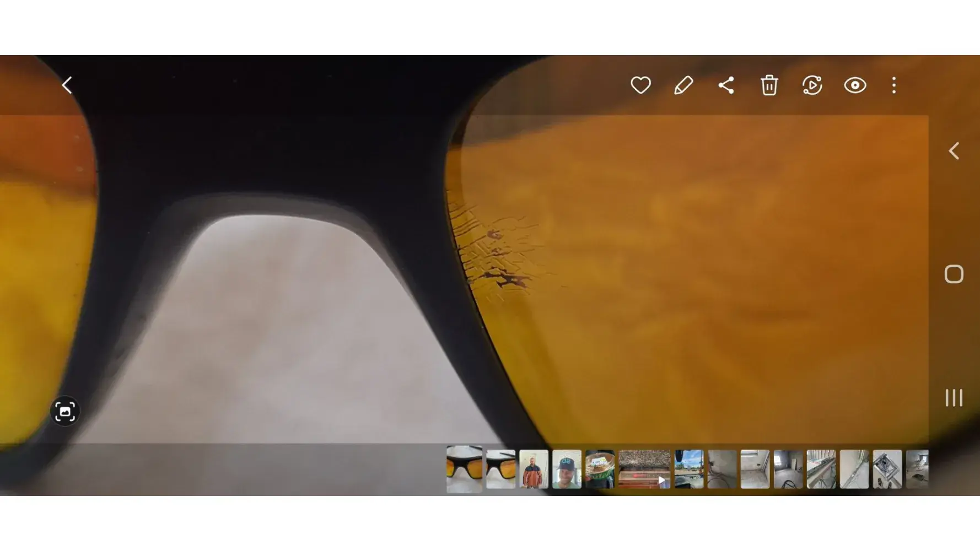Open thumbnail of man in orange jacket
Screen dimensions: 980x551
pyautogui.click(x=534, y=469)
